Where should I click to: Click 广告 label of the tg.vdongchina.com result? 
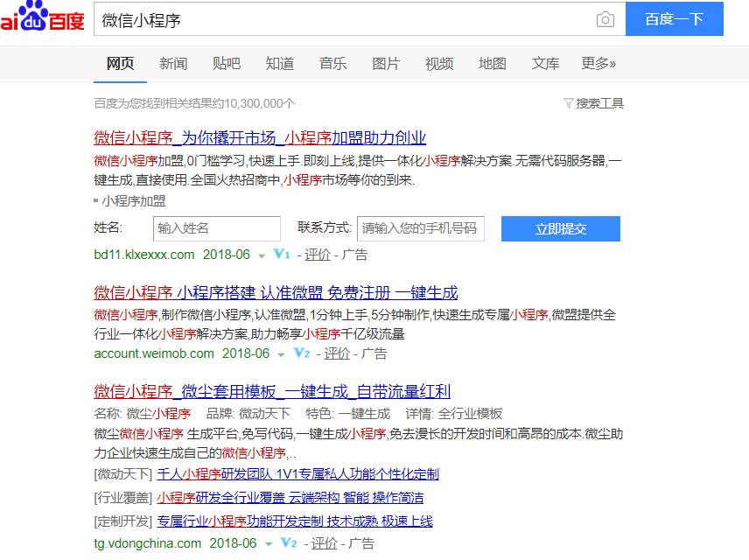click(361, 543)
